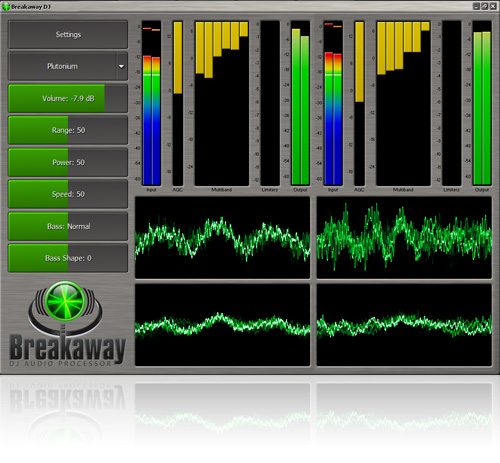Click the Power: 50 slider
500x463 pixels.
click(x=68, y=162)
